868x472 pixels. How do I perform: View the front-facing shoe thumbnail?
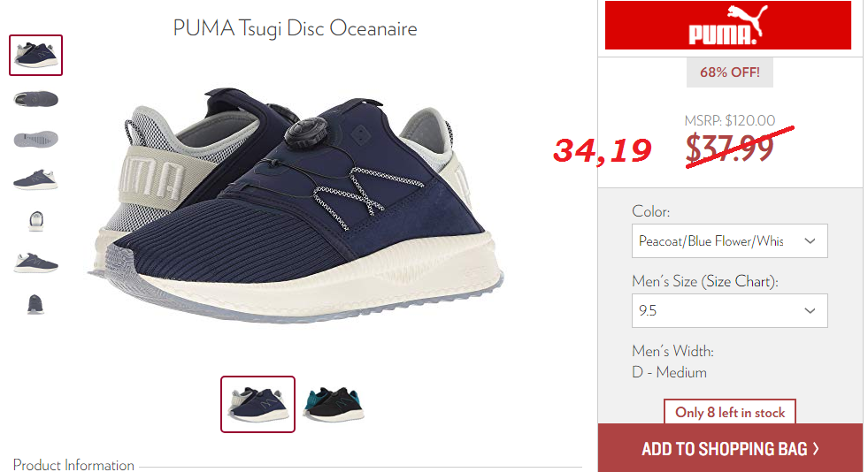(36, 221)
